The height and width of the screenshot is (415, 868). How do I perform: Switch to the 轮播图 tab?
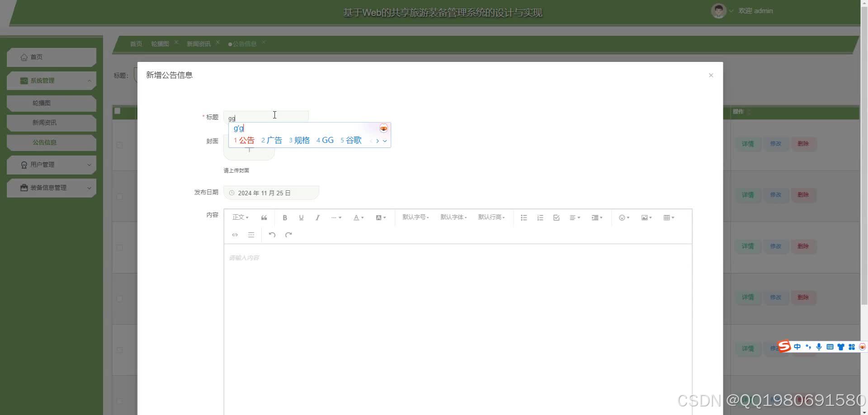(x=160, y=44)
